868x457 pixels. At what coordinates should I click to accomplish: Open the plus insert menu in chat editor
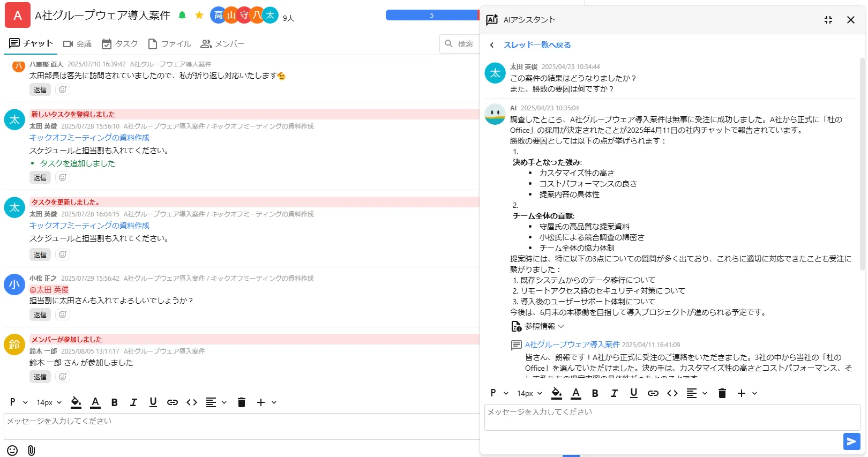click(266, 402)
